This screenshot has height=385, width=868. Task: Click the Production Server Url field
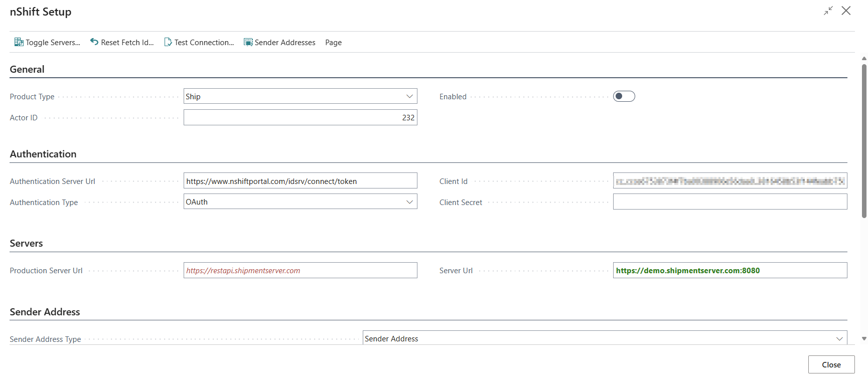pos(301,270)
